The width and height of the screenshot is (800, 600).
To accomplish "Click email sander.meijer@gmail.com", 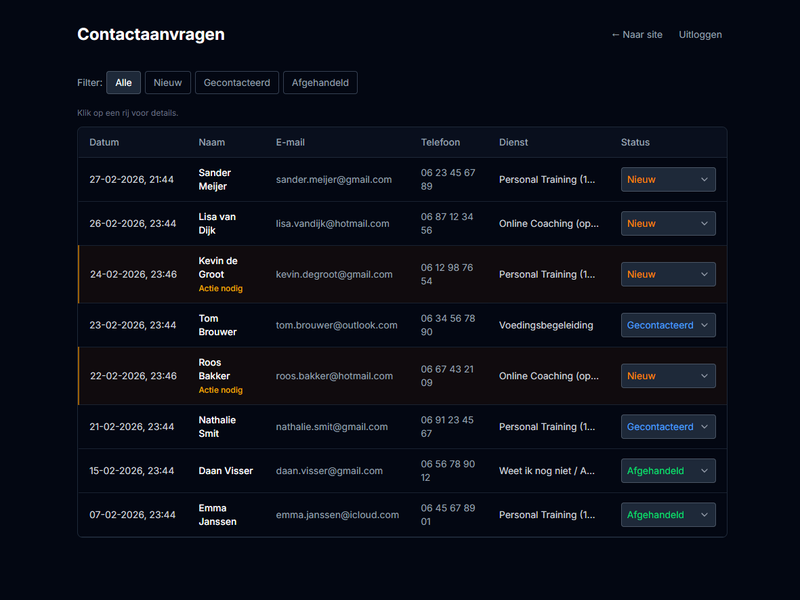I will pos(334,180).
